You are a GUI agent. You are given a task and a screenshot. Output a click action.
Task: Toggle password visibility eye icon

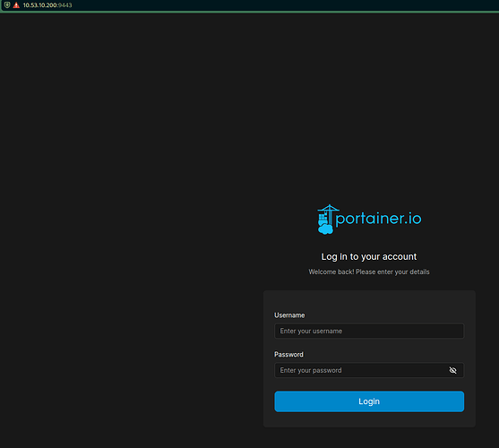pos(452,370)
